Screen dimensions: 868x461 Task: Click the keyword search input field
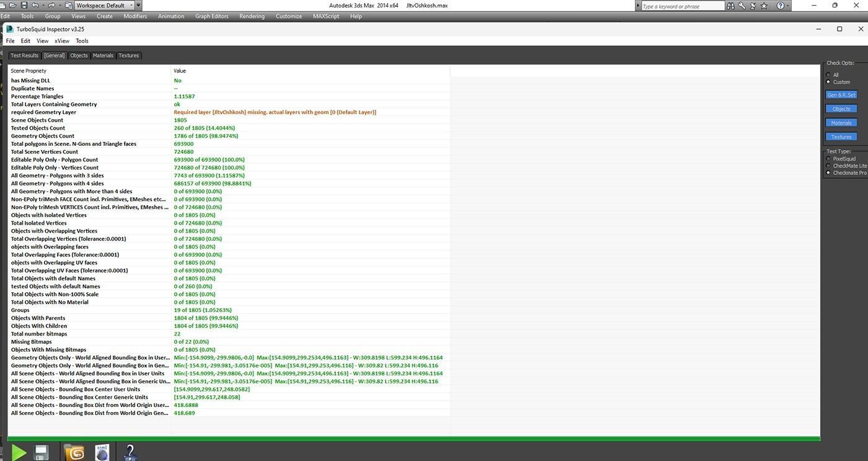(x=683, y=6)
